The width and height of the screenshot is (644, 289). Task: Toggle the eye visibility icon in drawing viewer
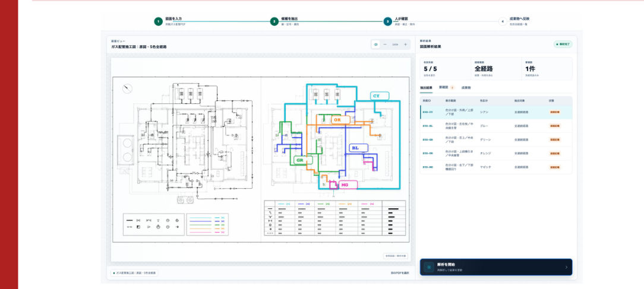(376, 45)
